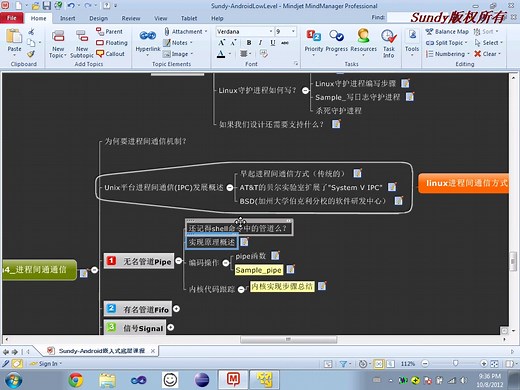Switch to the View ribbon tab

pos(160,18)
